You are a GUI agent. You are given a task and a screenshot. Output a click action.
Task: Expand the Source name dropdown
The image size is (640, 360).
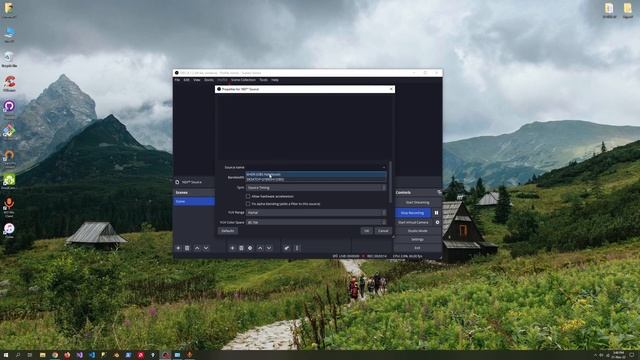(316, 167)
